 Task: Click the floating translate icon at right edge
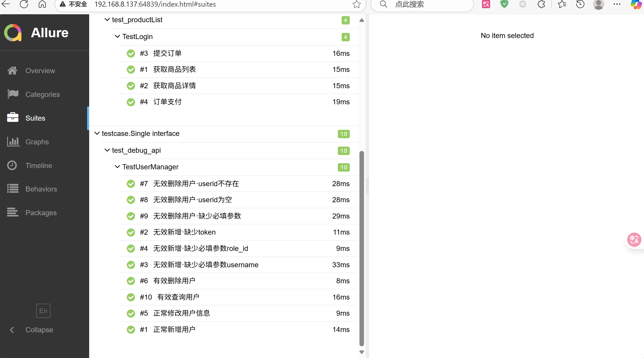coord(634,240)
